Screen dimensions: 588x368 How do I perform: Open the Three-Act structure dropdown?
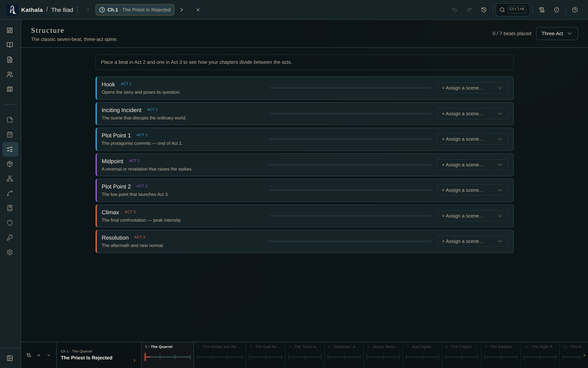[557, 34]
